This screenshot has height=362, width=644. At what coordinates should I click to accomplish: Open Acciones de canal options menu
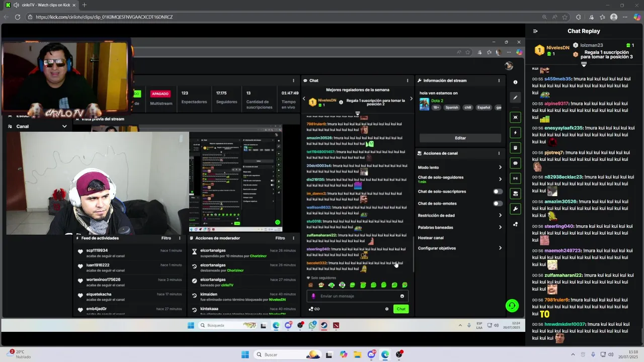click(499, 153)
